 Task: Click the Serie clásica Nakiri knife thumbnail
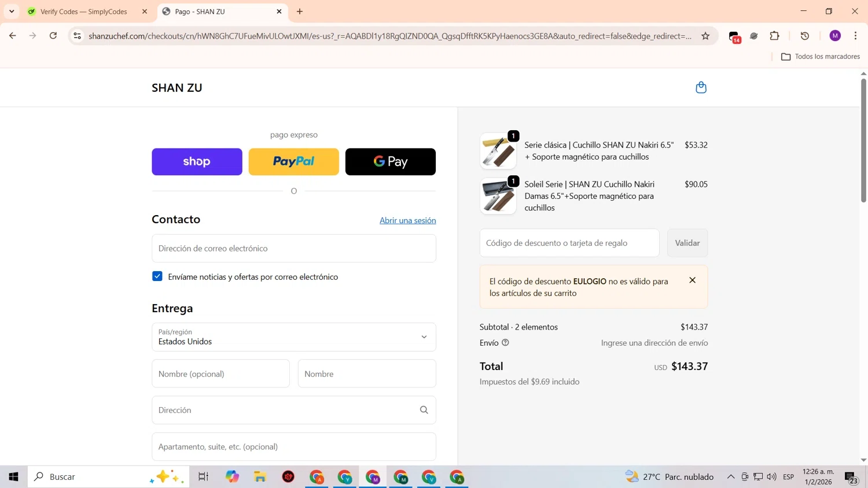(x=498, y=151)
